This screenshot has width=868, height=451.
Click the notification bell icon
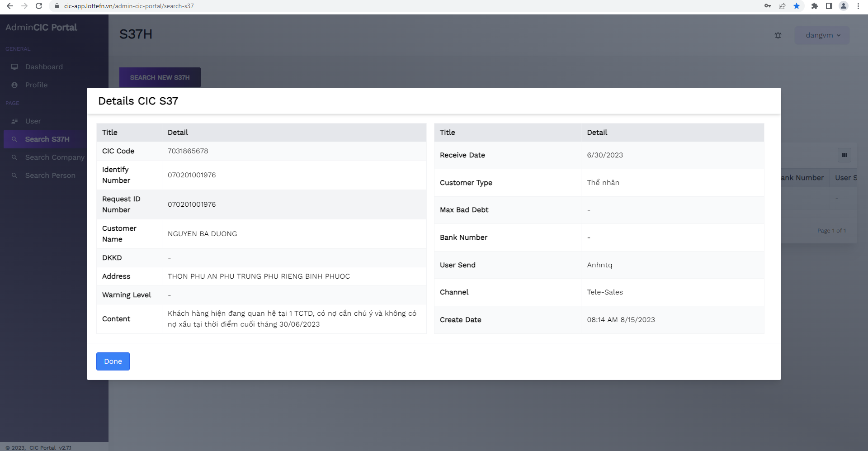tap(778, 35)
